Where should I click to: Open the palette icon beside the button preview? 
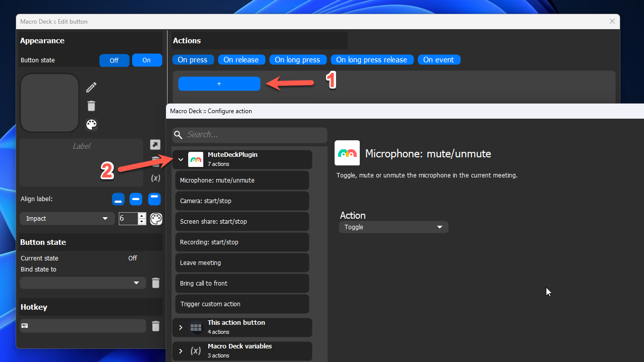coord(91,124)
